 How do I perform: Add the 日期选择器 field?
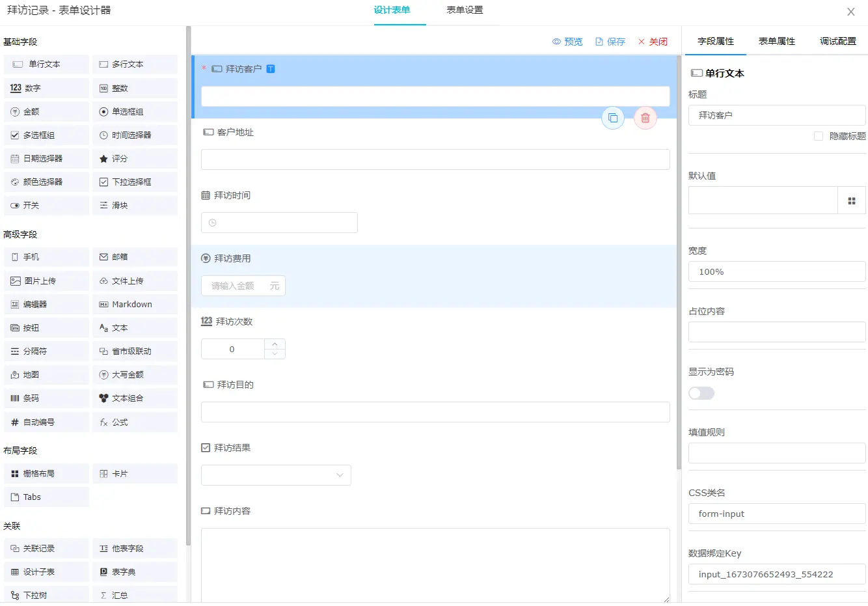point(46,158)
